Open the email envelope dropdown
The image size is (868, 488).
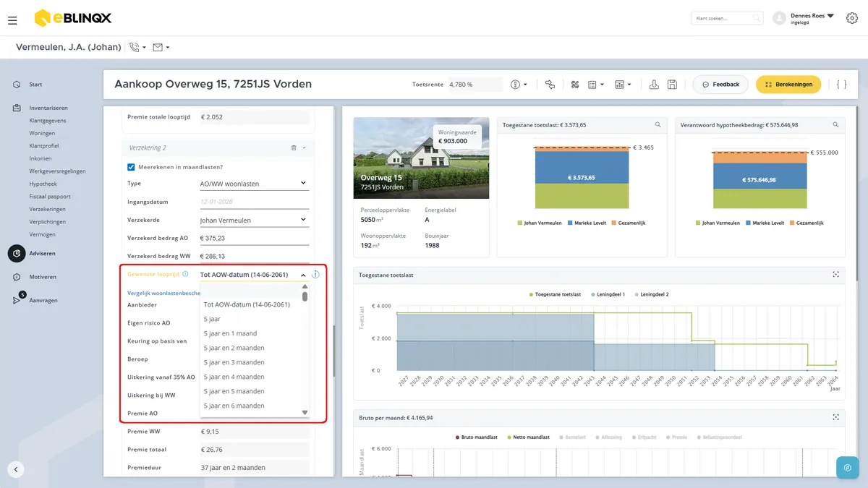tap(161, 48)
